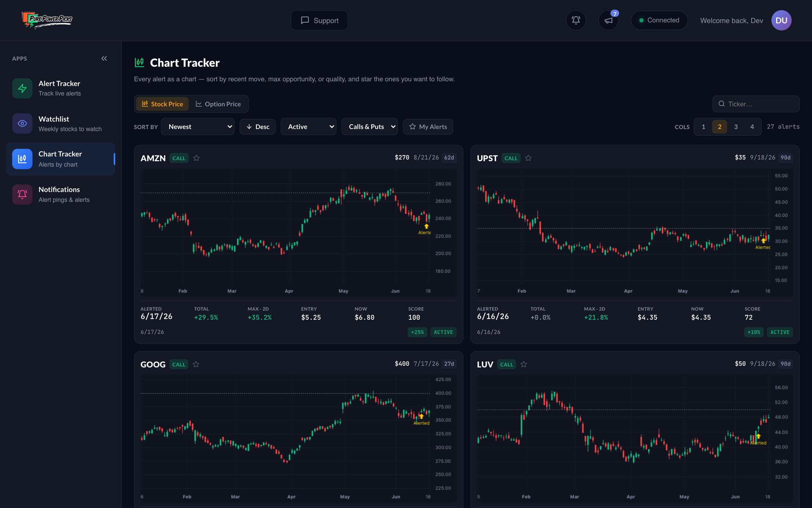Click AMZN $270 strike price
Viewport: 812px width, 508px height.
pyautogui.click(x=402, y=157)
